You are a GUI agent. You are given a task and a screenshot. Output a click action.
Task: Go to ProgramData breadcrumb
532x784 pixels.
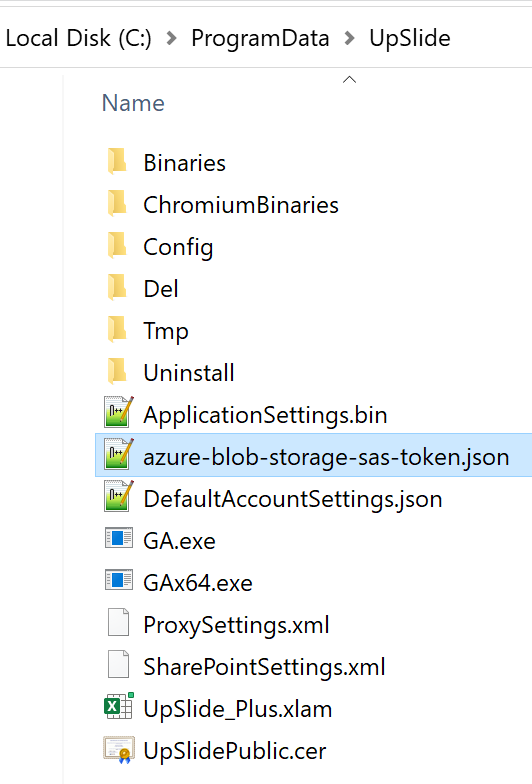click(260, 38)
